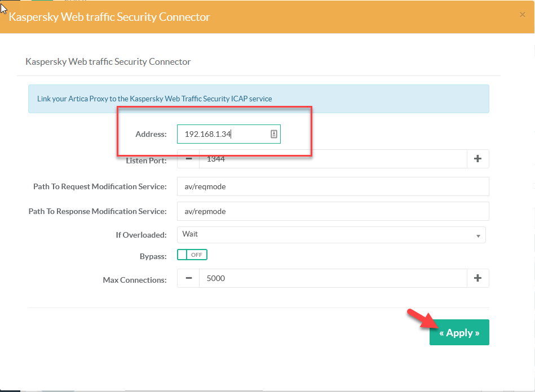Focus the Listen Port value field
535x392 pixels.
tap(333, 159)
